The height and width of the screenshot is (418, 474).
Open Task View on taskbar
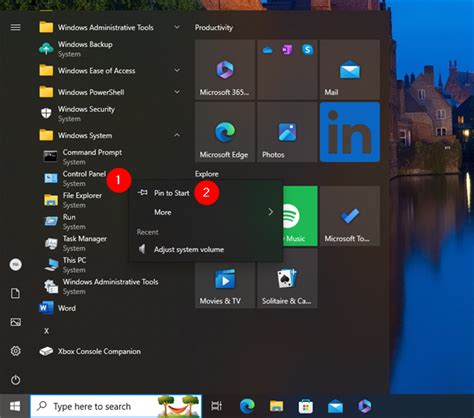216,406
